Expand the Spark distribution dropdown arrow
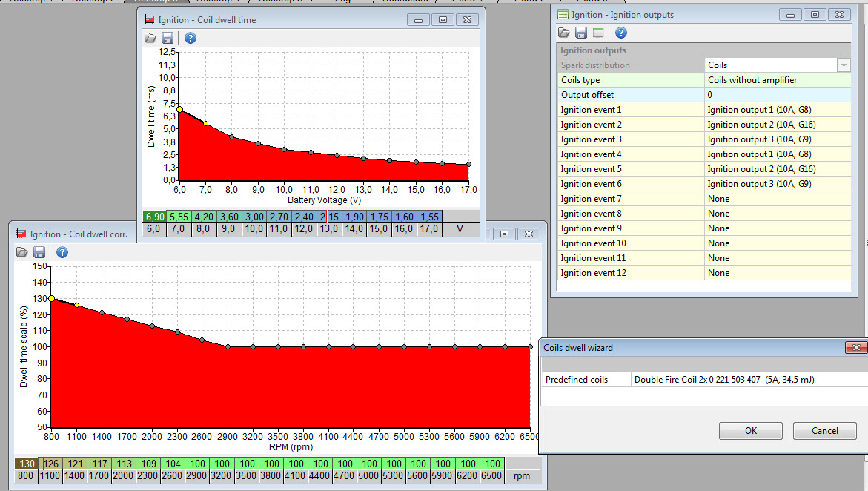The image size is (868, 491). (x=844, y=65)
